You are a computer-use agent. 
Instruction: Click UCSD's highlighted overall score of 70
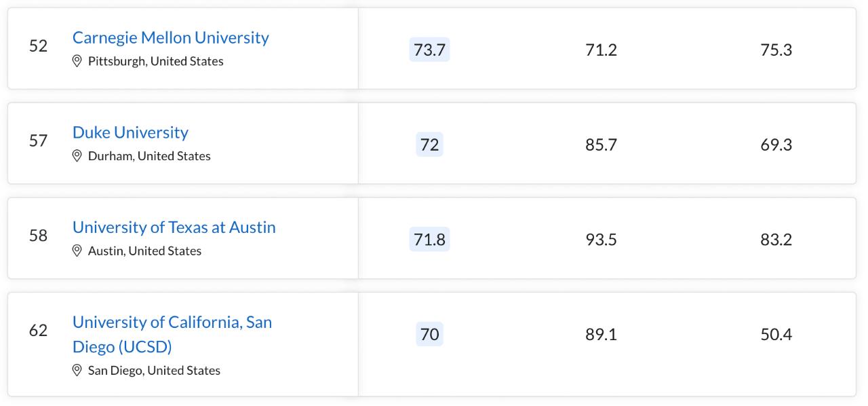(x=429, y=334)
